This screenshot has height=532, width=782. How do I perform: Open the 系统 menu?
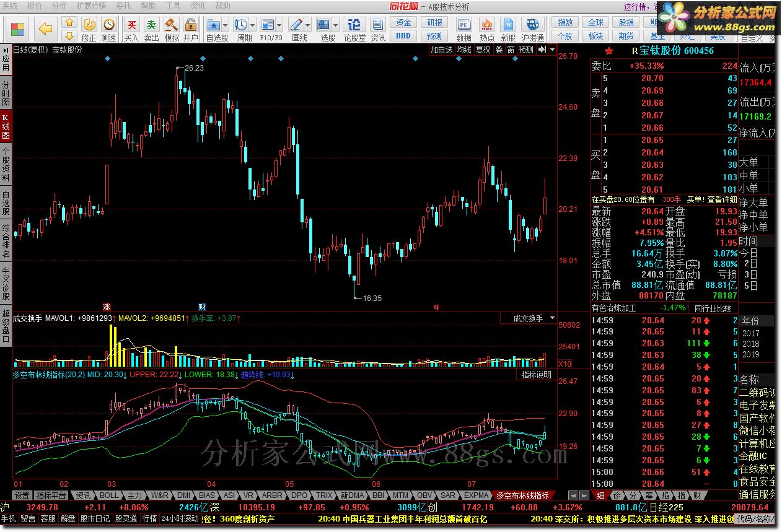(10, 6)
